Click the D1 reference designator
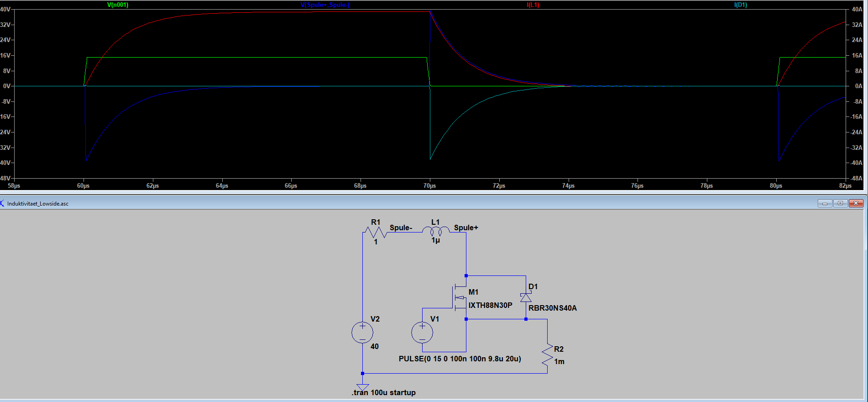Screen dimensions: 868x402 [x=533, y=286]
